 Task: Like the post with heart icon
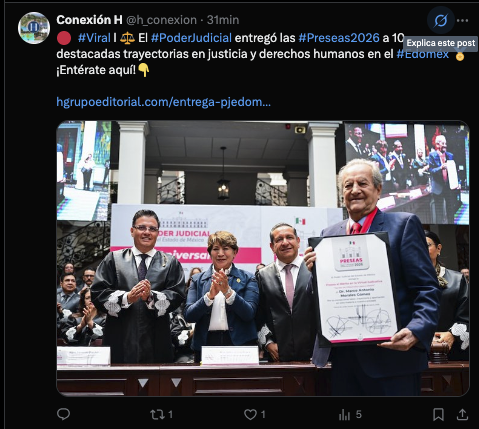point(250,415)
